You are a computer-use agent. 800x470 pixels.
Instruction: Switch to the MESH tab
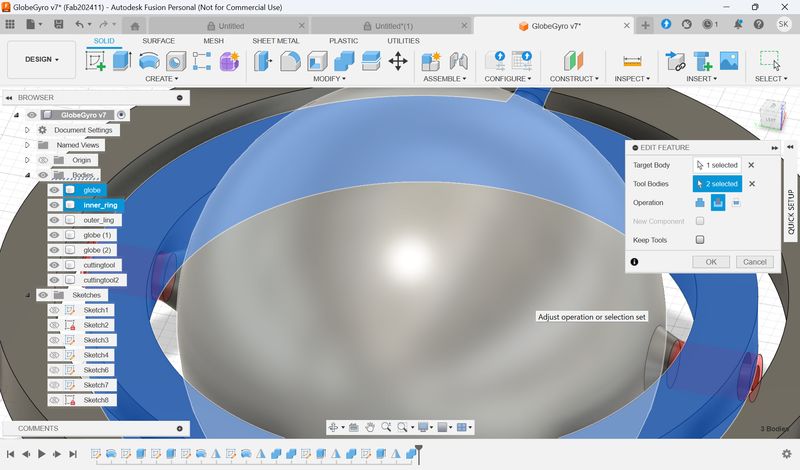(214, 41)
